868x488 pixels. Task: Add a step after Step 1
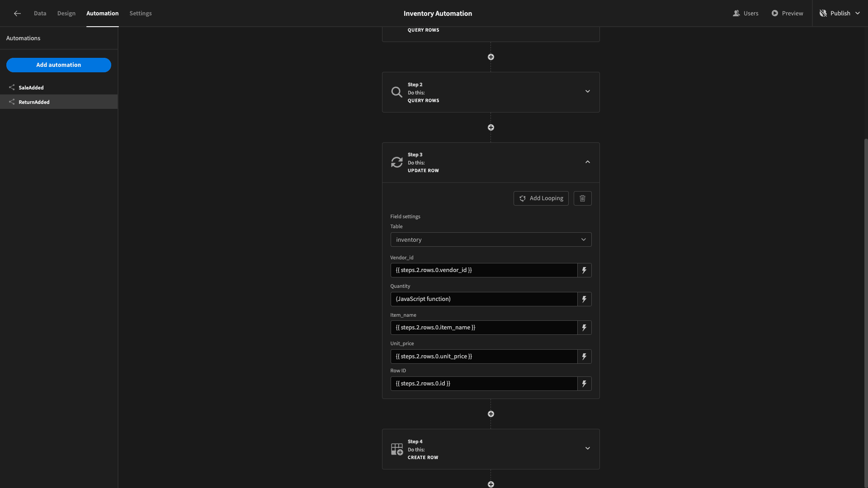pyautogui.click(x=491, y=57)
